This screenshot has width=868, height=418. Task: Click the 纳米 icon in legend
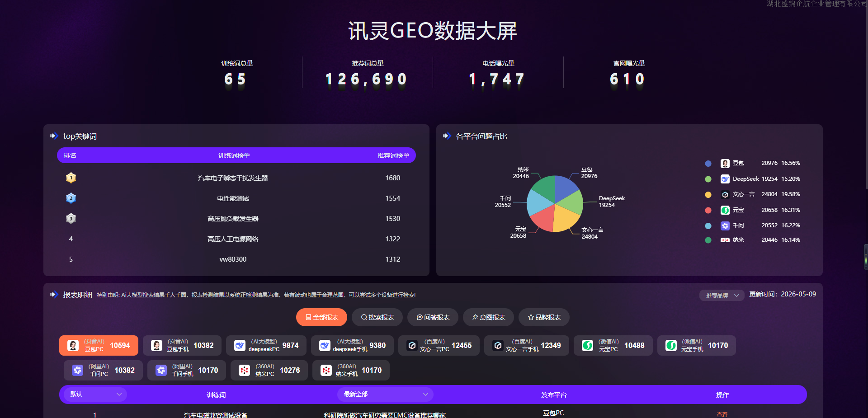coord(725,240)
